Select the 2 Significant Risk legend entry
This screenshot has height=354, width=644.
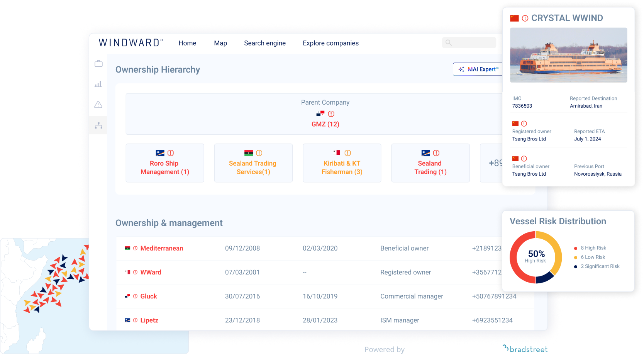pos(597,266)
